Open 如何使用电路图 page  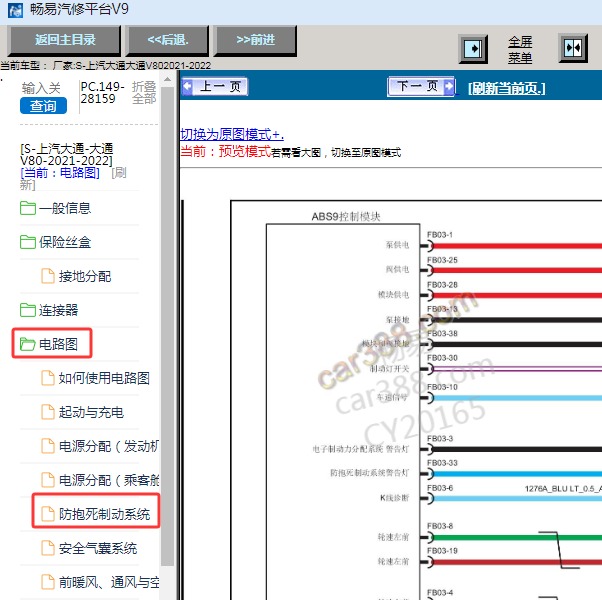104,378
